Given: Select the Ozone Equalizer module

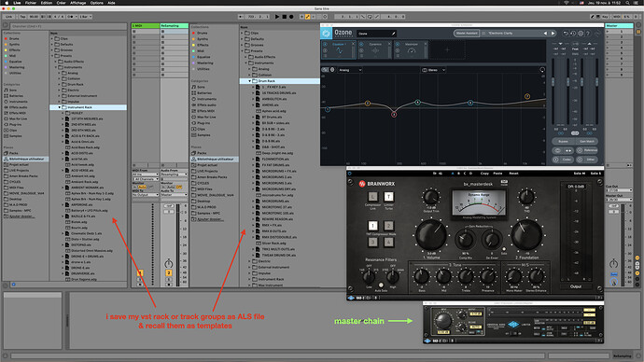Looking at the screenshot, I should click(x=339, y=49).
